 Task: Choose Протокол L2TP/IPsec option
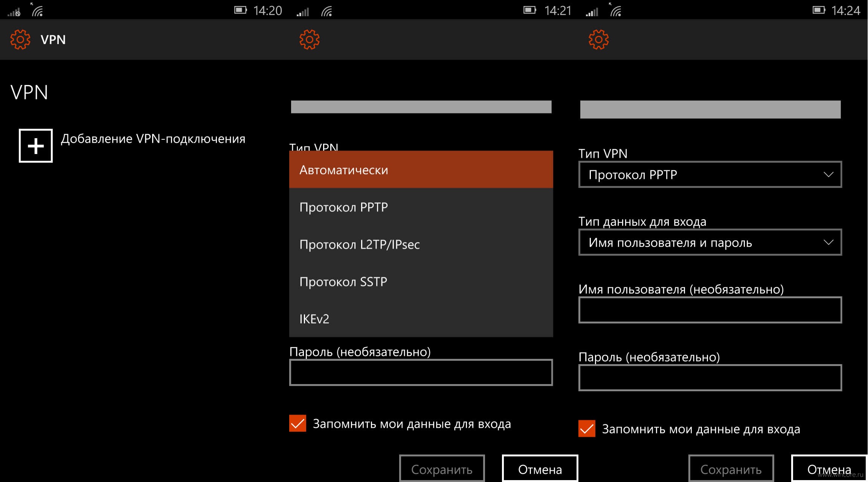click(x=421, y=244)
